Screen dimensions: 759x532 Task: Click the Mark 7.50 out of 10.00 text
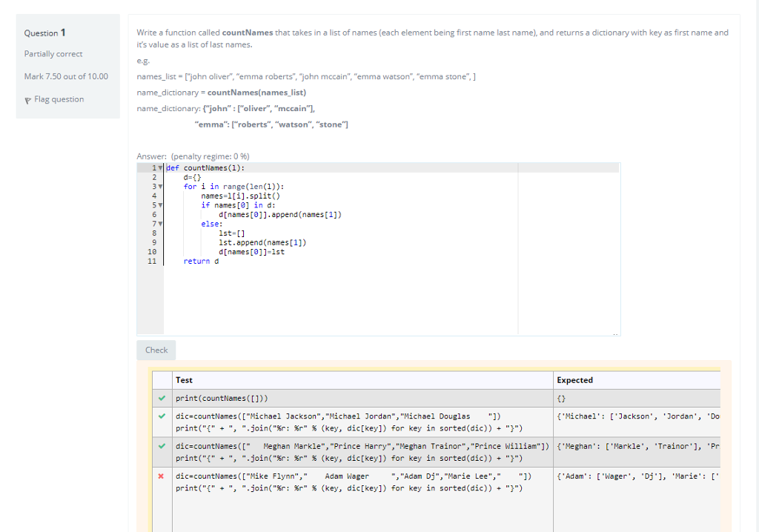tap(68, 77)
